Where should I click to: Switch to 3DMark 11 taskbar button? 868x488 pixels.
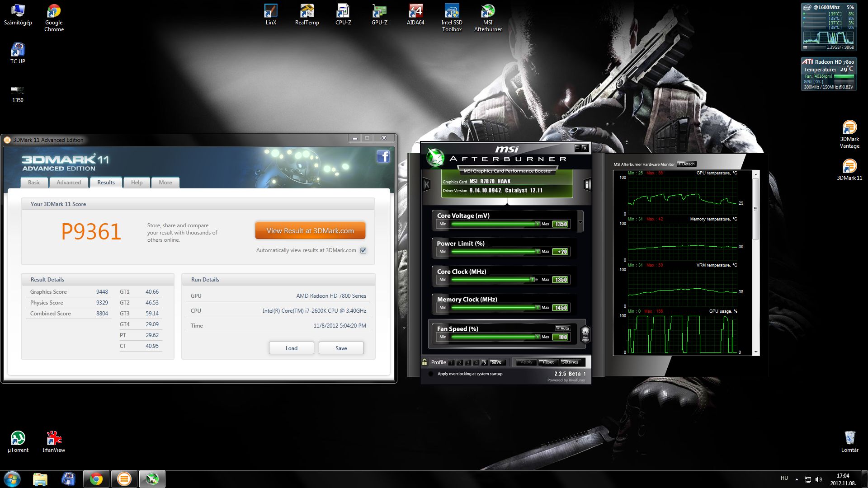pos(124,479)
